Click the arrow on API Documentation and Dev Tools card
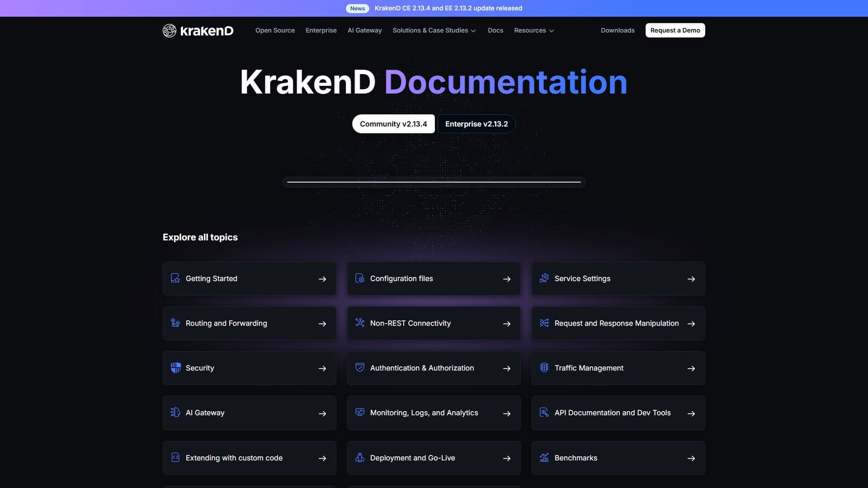 (691, 413)
